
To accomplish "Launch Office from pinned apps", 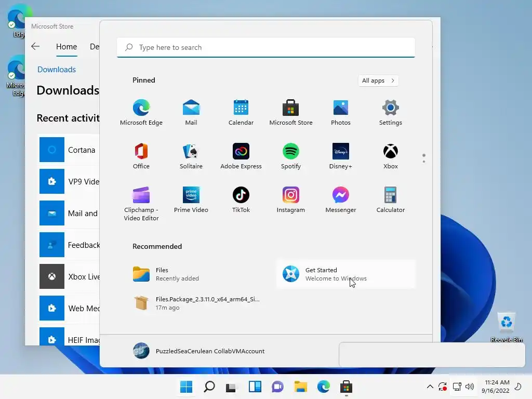I will coord(141,156).
